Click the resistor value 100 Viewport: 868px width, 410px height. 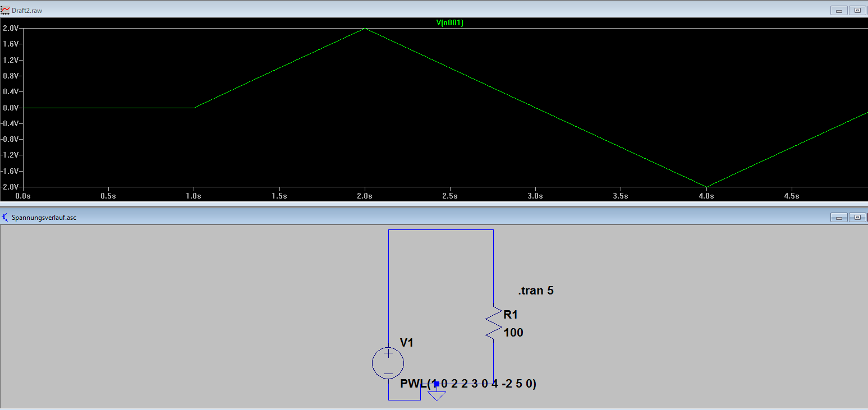coord(513,333)
